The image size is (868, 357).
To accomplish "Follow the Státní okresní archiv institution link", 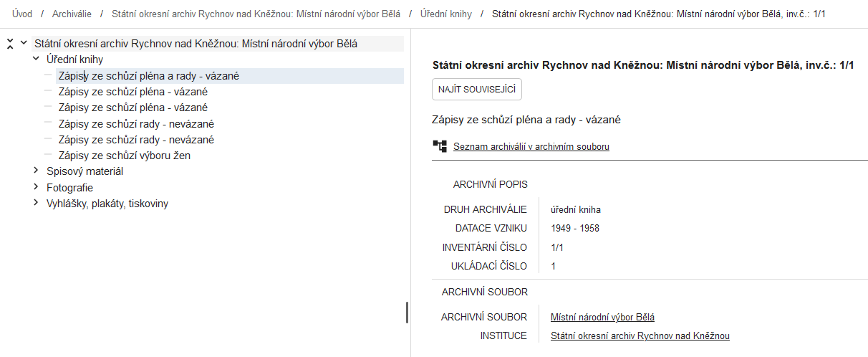I will tap(640, 335).
